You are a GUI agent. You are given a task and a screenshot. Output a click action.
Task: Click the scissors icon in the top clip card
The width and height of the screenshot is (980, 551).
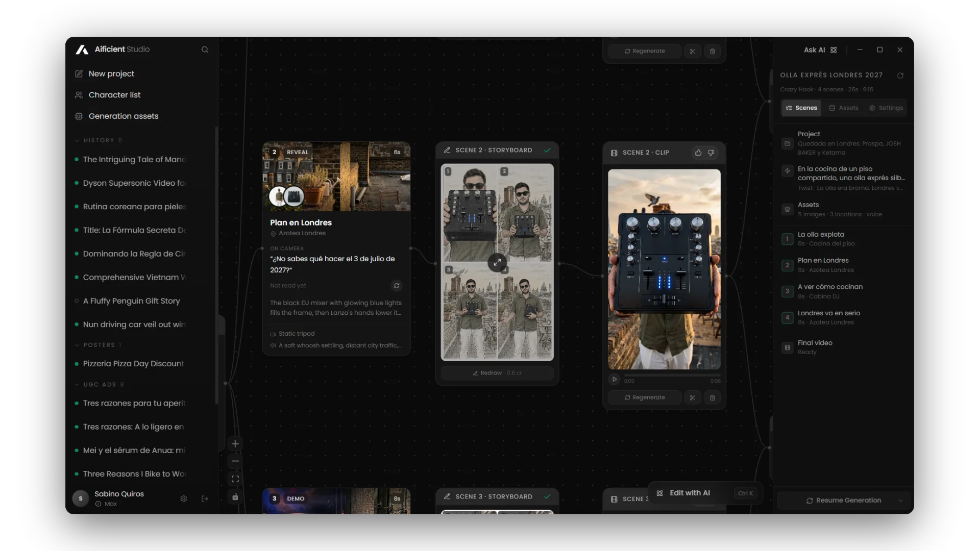[692, 51]
